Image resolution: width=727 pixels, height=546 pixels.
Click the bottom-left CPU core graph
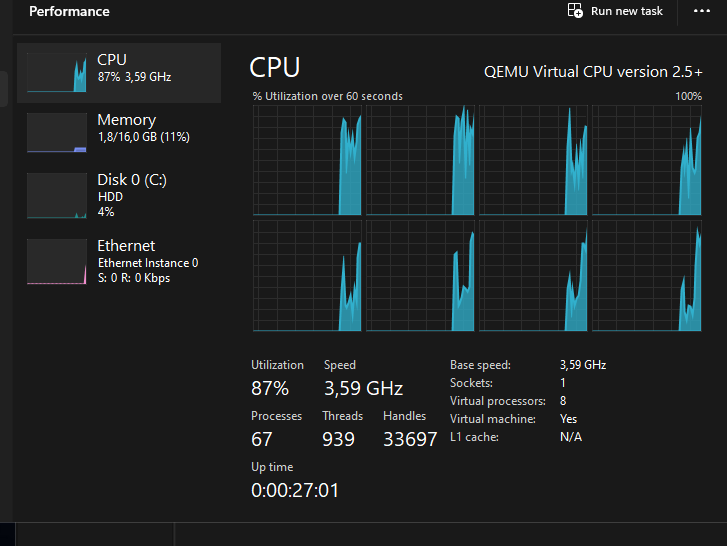[307, 276]
